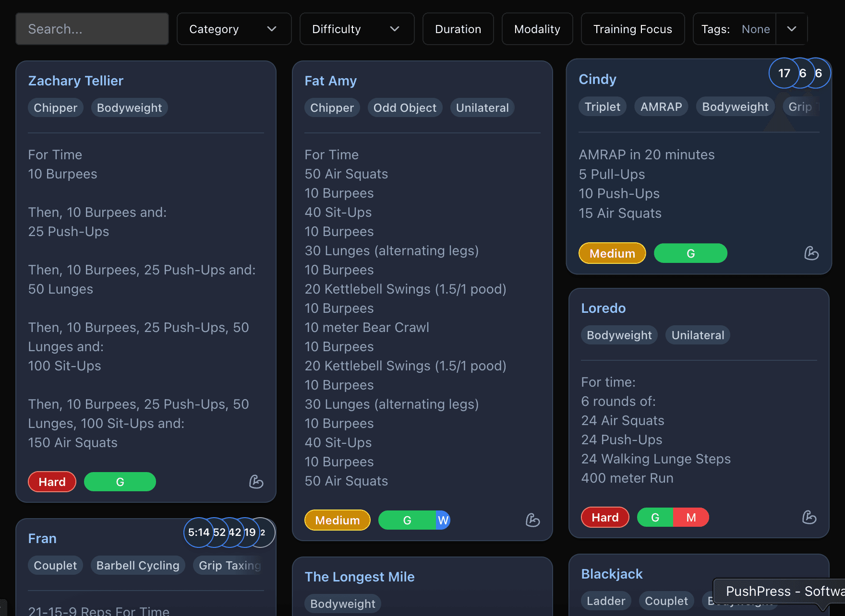845x616 pixels.
Task: Click the 52 score bubble on Fran
Action: [x=219, y=533]
